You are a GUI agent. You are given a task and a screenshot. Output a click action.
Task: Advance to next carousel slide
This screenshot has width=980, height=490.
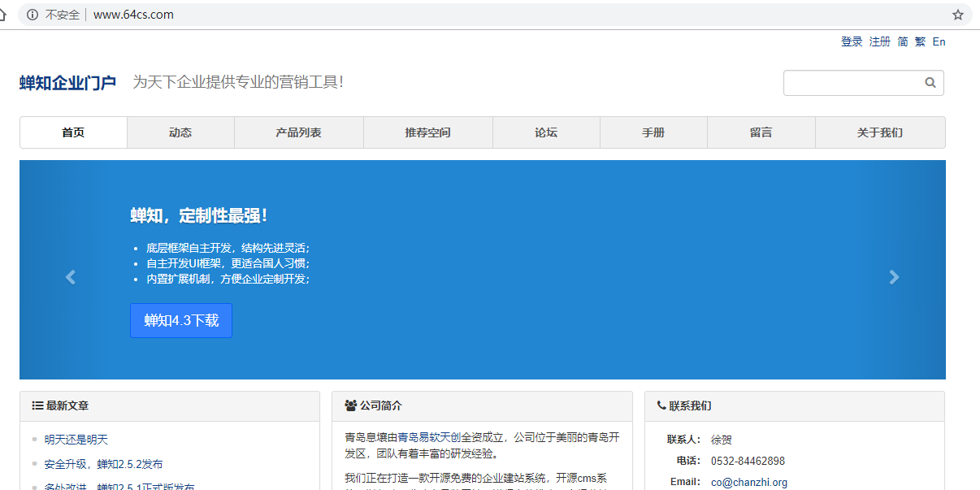coord(894,277)
